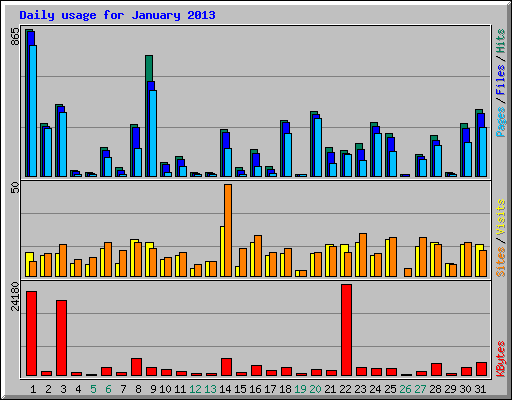Select the orange visits bar for day 23
The height and width of the screenshot is (400, 512).
tap(363, 255)
